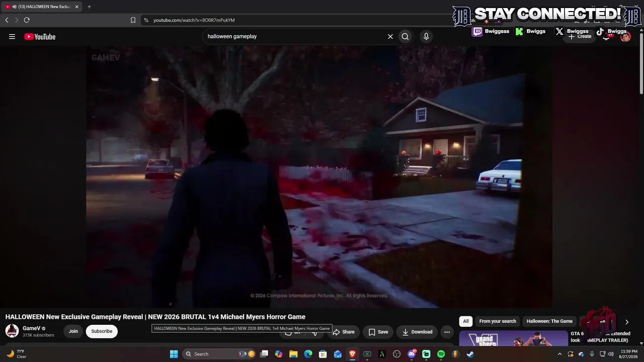The height and width of the screenshot is (362, 644).
Task: Open the YouTube guide hamburger menu
Action: click(12, 36)
